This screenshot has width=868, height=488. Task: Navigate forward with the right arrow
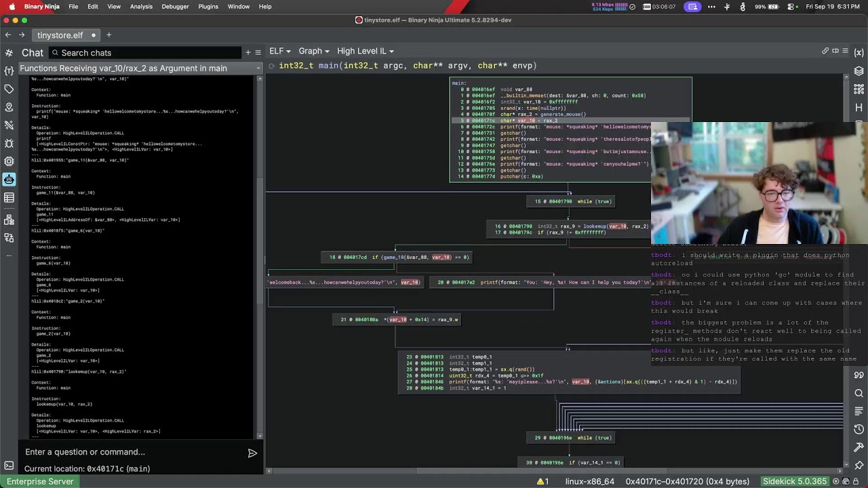pos(22,35)
